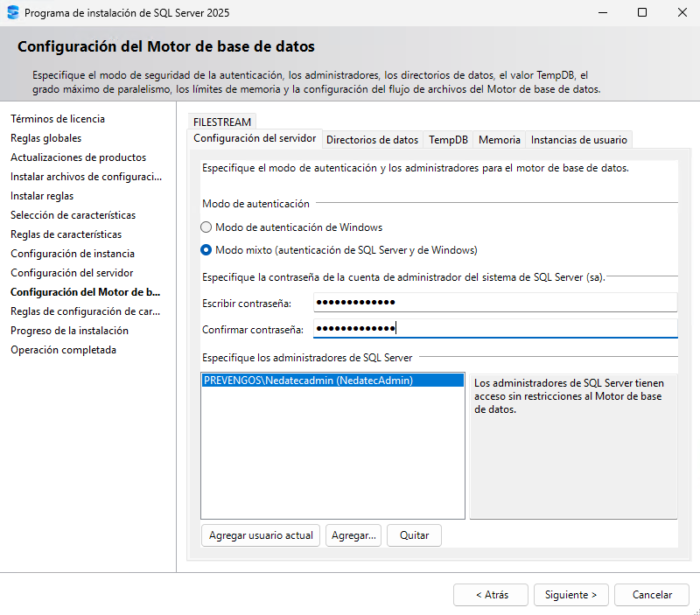The width and height of the screenshot is (700, 615).
Task: Select Reglas globales step
Action: pos(46,138)
